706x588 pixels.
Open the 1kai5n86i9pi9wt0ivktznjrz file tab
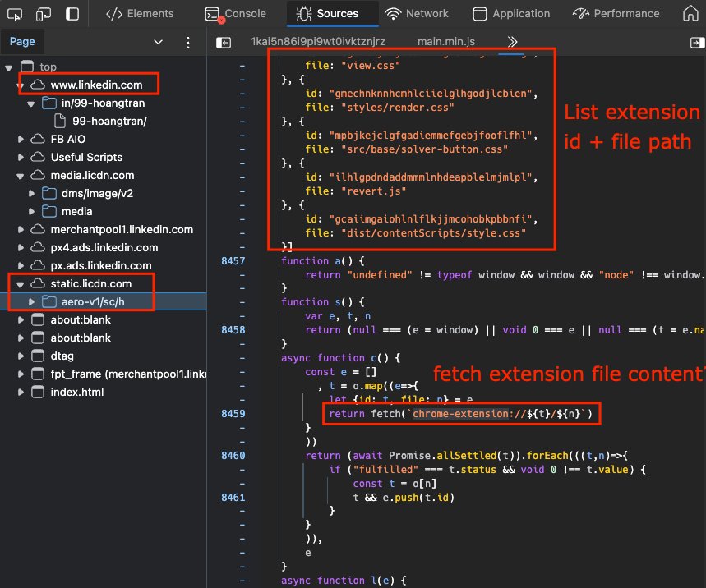coord(318,42)
